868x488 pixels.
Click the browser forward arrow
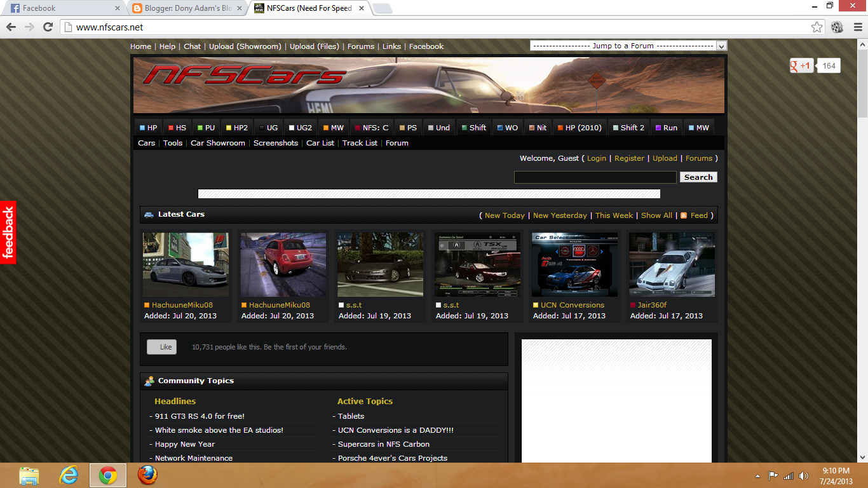pyautogui.click(x=29, y=27)
